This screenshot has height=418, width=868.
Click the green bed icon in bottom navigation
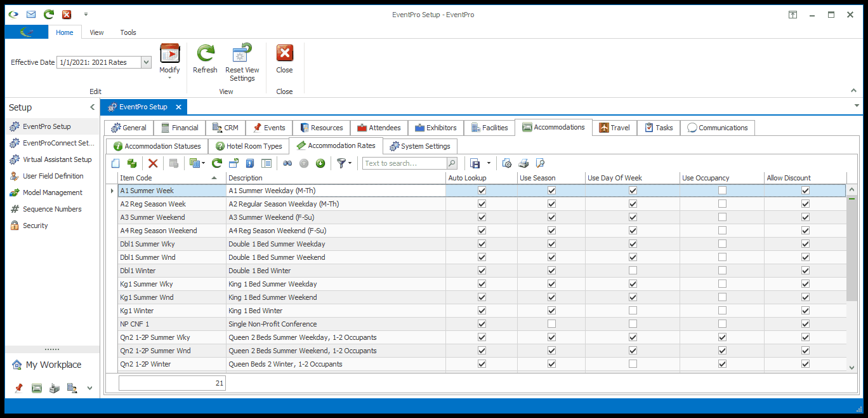click(x=37, y=388)
